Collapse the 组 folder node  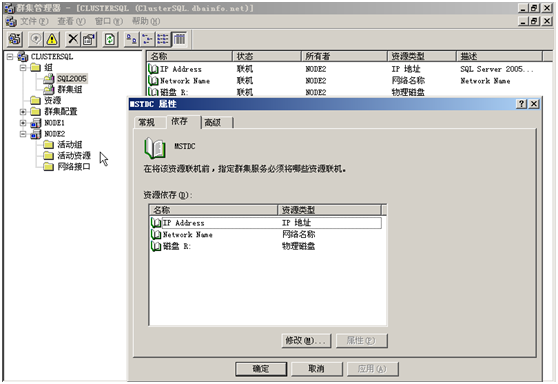23,68
